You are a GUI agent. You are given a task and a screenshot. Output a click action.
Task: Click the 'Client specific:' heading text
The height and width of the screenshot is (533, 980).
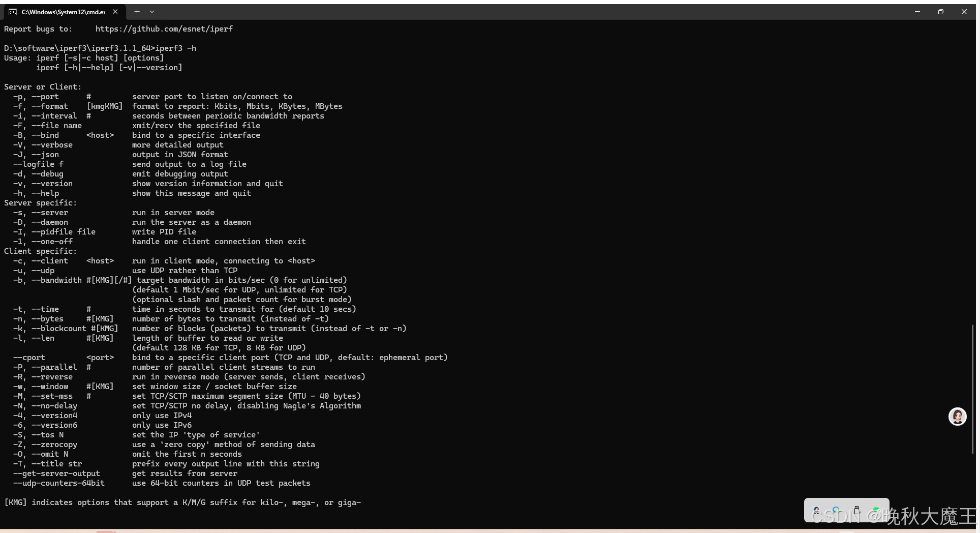tap(41, 251)
